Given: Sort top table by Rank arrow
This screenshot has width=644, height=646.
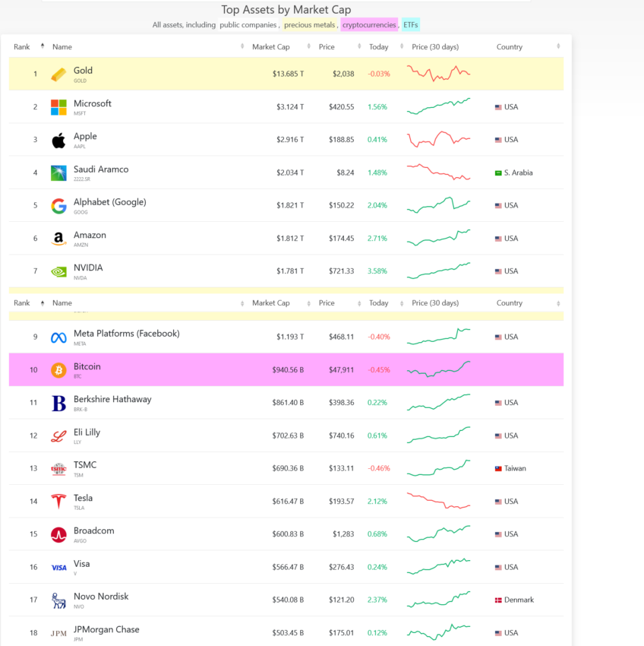Looking at the screenshot, I should pyautogui.click(x=43, y=46).
